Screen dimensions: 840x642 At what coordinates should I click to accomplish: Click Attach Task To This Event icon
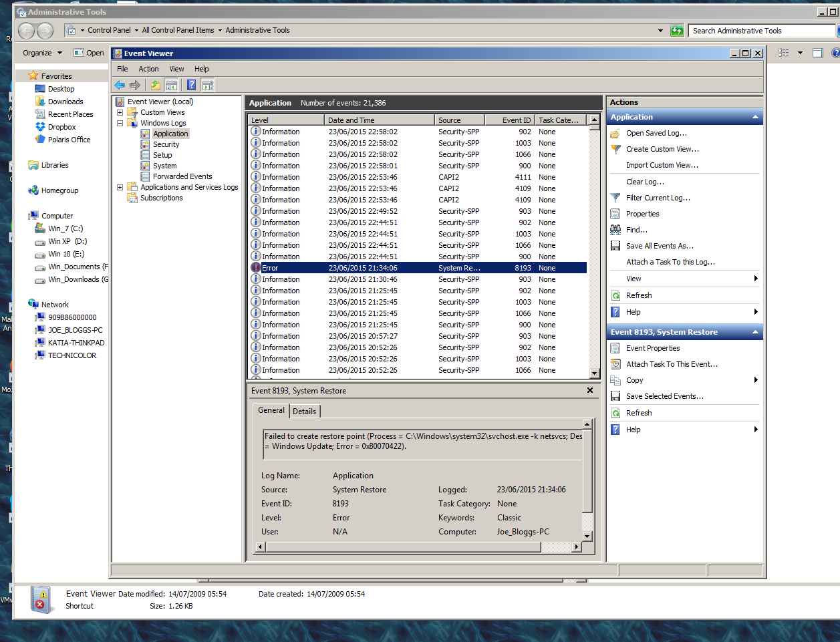tap(615, 364)
